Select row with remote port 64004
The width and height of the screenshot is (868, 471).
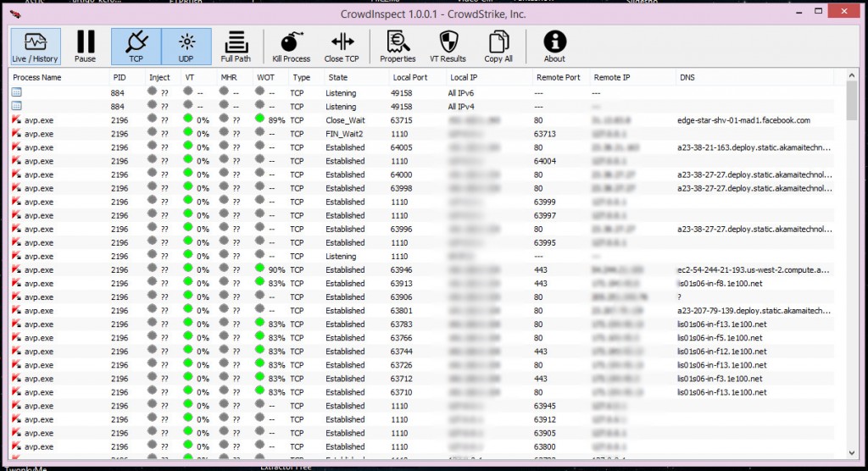[422, 161]
